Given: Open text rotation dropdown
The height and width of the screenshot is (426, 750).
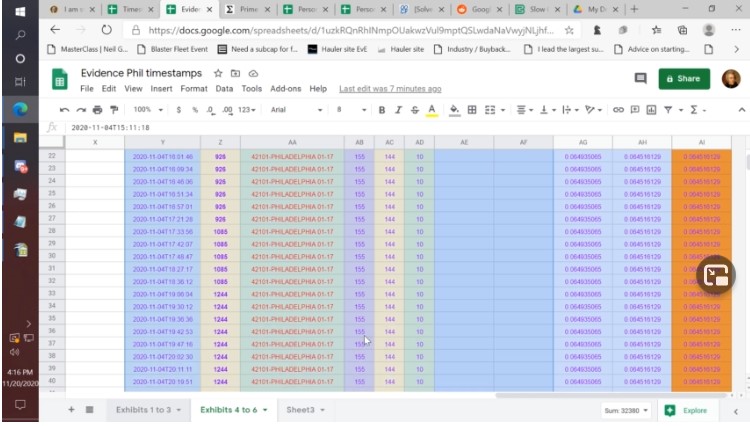Looking at the screenshot, I should (x=594, y=110).
